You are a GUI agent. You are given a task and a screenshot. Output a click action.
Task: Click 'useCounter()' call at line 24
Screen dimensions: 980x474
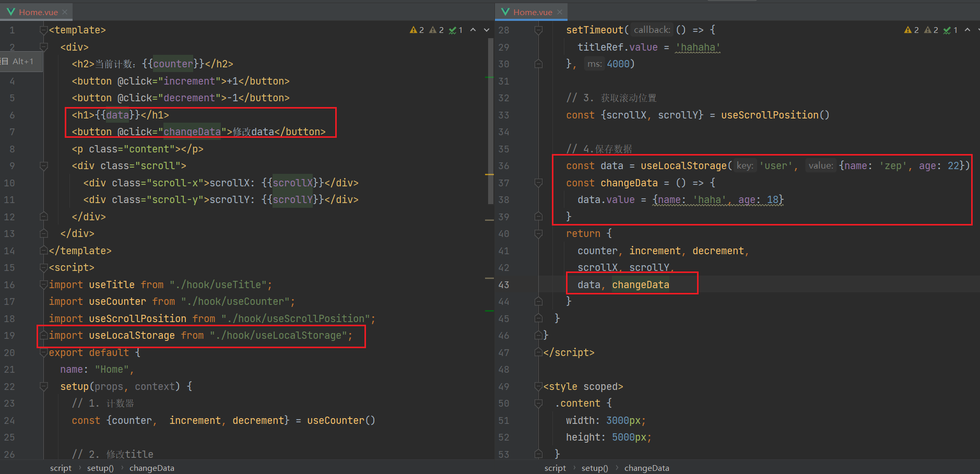341,421
